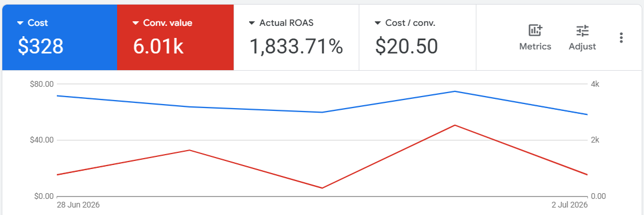Click the 28 Jun 2026 date label
The width and height of the screenshot is (644, 215).
point(78,205)
